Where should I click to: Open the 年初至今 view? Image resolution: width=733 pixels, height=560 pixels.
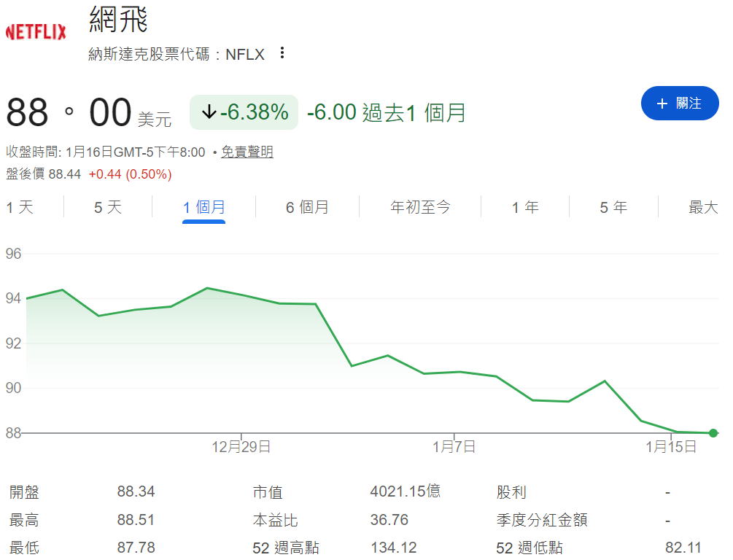click(x=420, y=207)
